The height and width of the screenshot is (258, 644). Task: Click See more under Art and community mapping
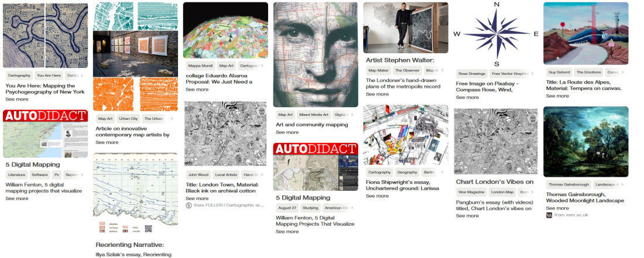tap(287, 132)
